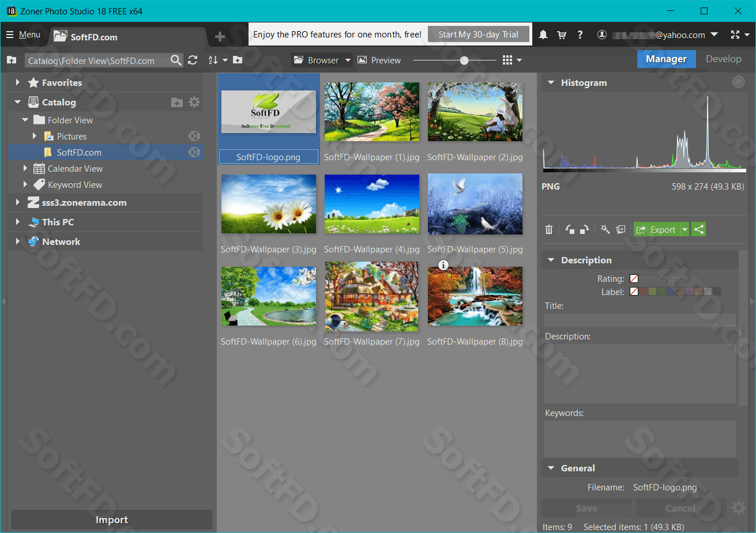
Task: Expand the Pictures folder arrow
Action: [35, 136]
